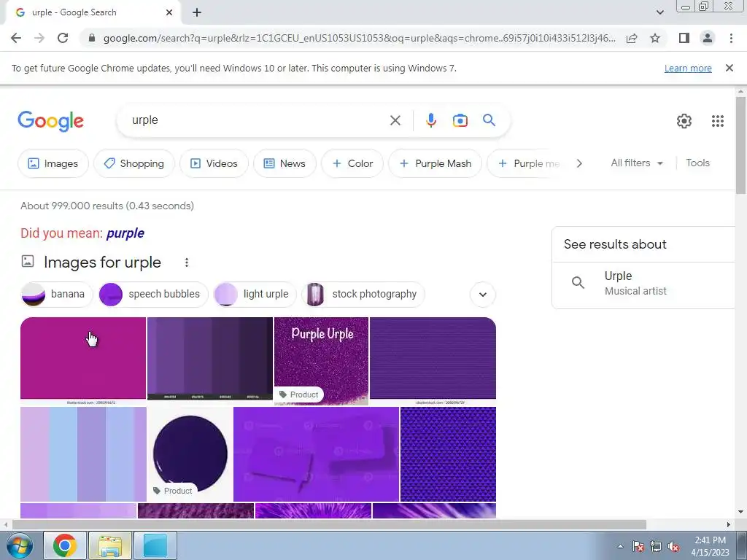Open Google settings gear
747x560 pixels.
pyautogui.click(x=684, y=121)
